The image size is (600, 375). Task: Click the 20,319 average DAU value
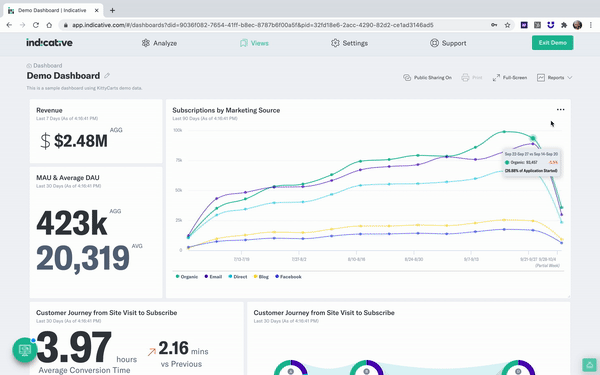tap(83, 258)
